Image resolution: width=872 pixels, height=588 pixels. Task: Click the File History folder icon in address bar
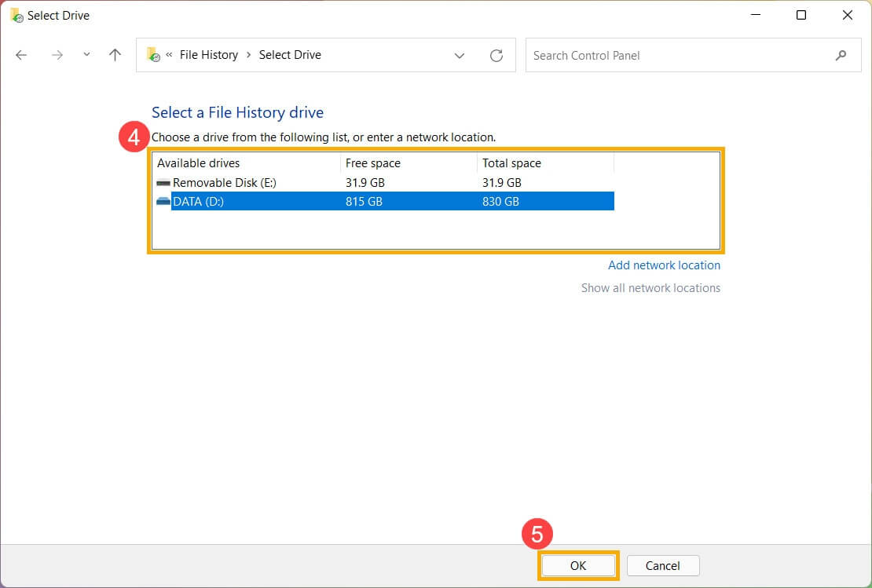[153, 55]
